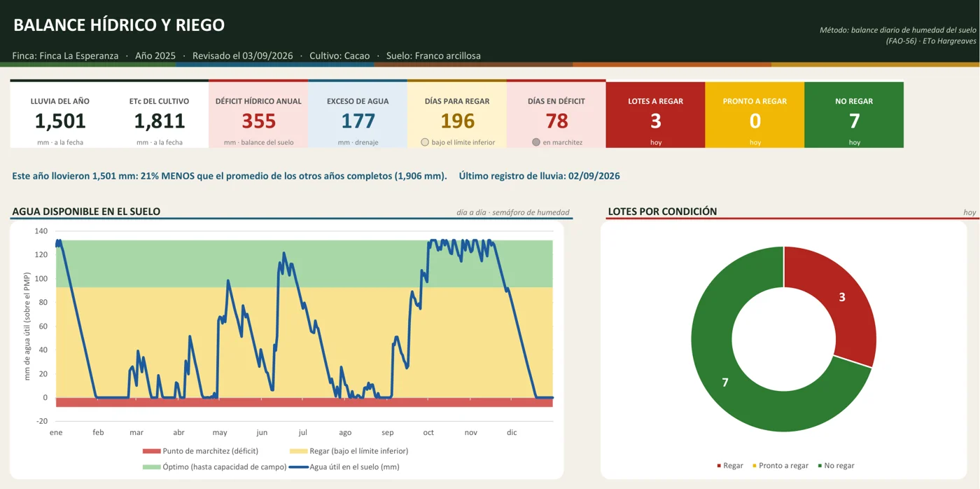Screen dimensions: 980x489
Task: Select the EXCESO DE AGUA value 177
Action: (x=358, y=121)
